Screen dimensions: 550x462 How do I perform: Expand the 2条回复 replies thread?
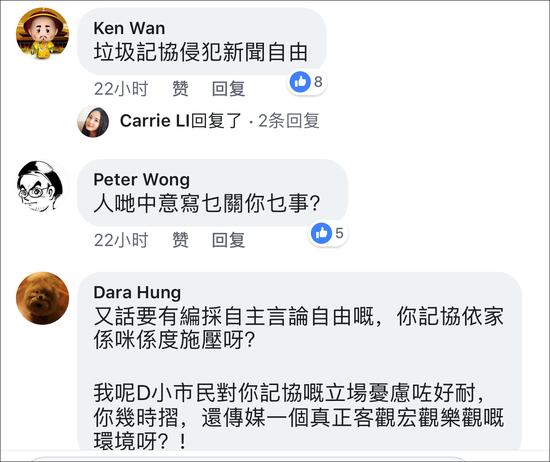(x=289, y=121)
